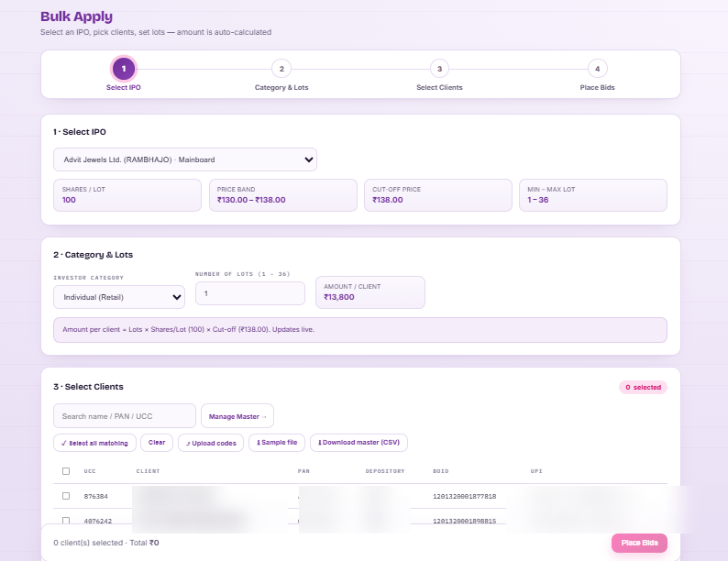The image size is (728, 561).
Task: Click the 'Amount per client' formula note
Action: (x=359, y=330)
